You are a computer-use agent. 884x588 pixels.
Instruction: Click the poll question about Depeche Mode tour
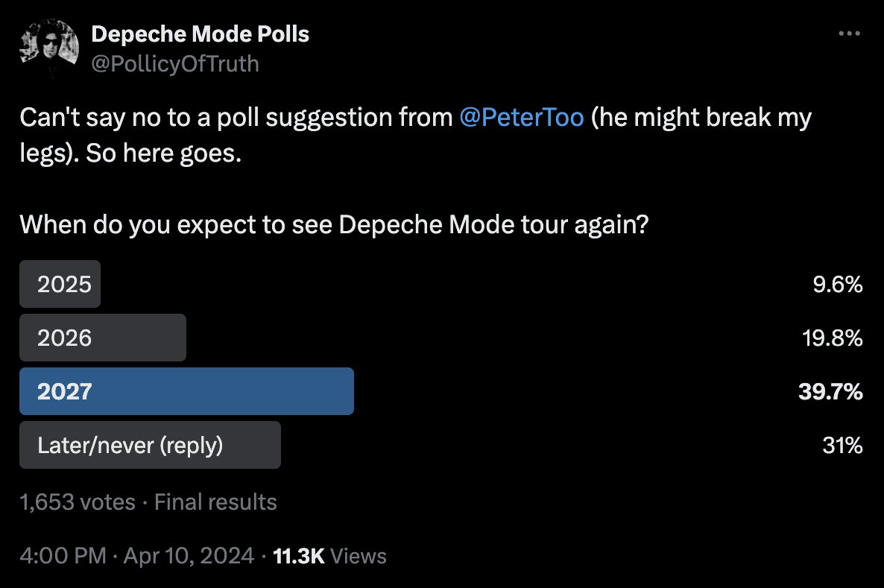tap(335, 225)
